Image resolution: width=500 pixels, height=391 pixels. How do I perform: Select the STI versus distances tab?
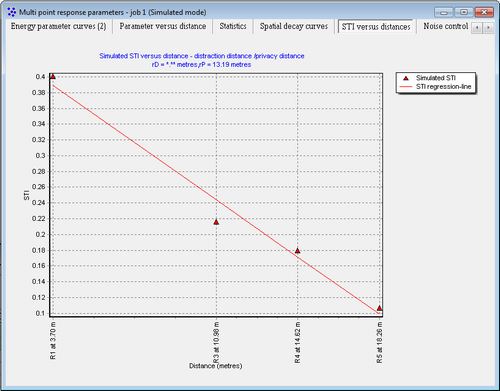click(x=376, y=26)
